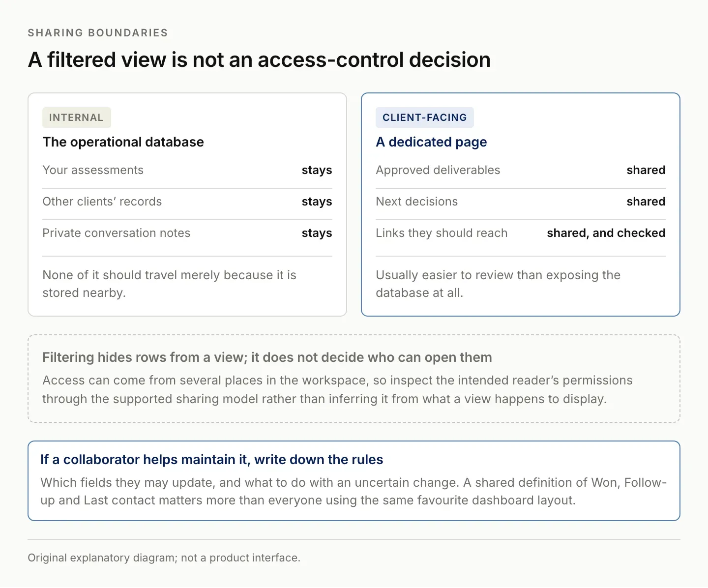Click the paragraph starting 'Which fields they may update'

354,491
